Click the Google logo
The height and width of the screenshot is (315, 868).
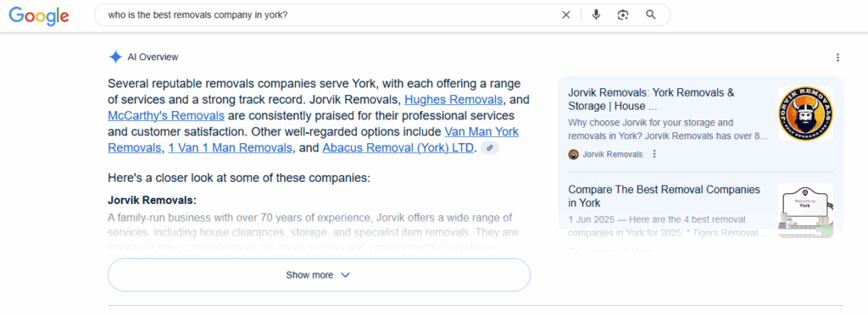pos(39,15)
